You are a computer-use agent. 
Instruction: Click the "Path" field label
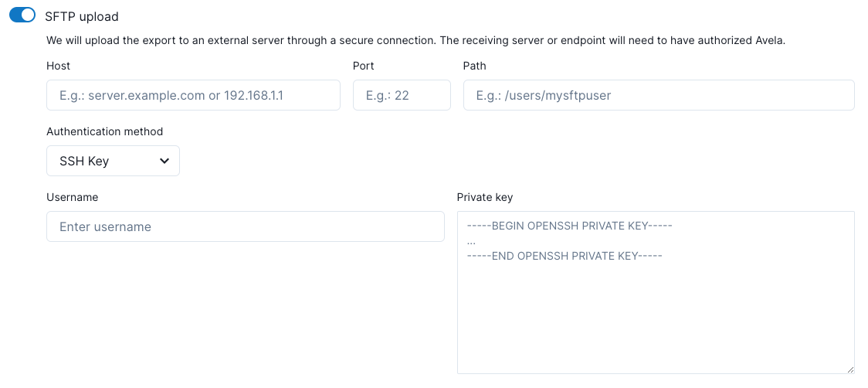[475, 66]
